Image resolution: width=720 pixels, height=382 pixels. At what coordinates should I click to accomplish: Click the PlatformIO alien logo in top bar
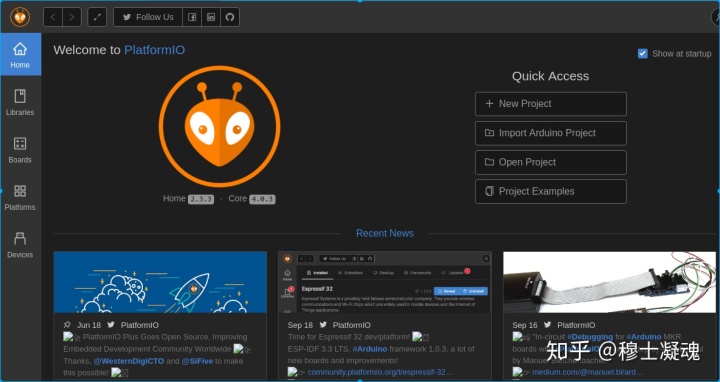20,17
